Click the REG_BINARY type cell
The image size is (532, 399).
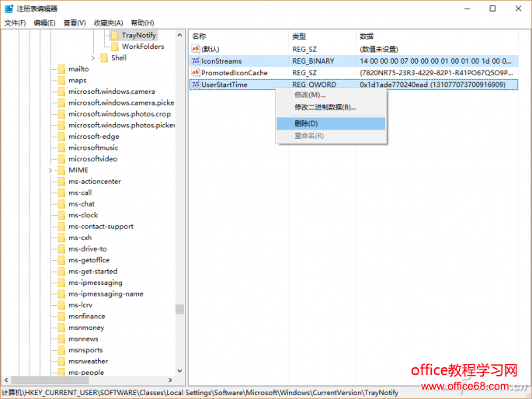pos(313,61)
